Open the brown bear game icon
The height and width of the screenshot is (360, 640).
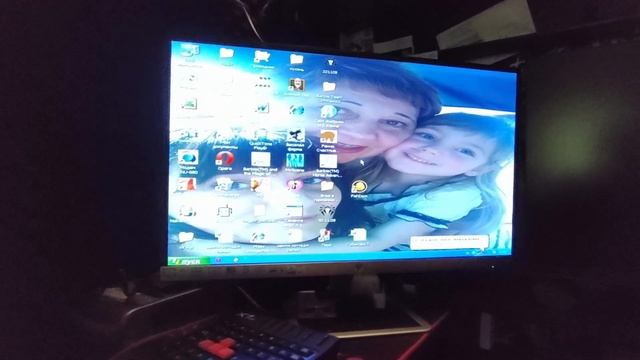(328, 137)
